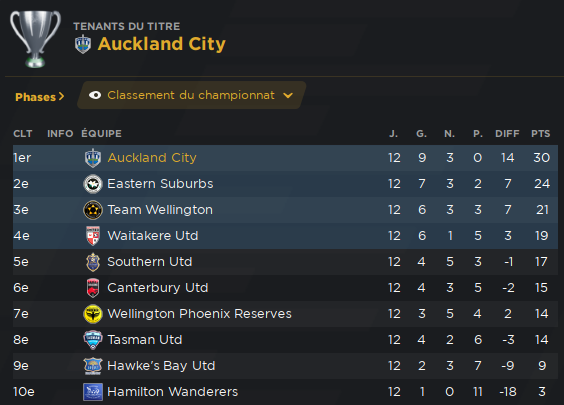Screen dimensions: 564x405
Task: Toggle the eye icon in the view selector
Action: [x=95, y=95]
